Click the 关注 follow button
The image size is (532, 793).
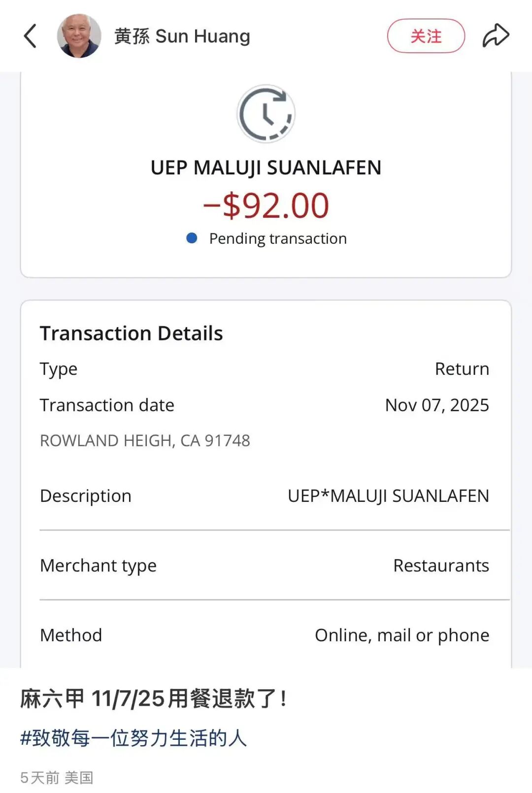[426, 36]
